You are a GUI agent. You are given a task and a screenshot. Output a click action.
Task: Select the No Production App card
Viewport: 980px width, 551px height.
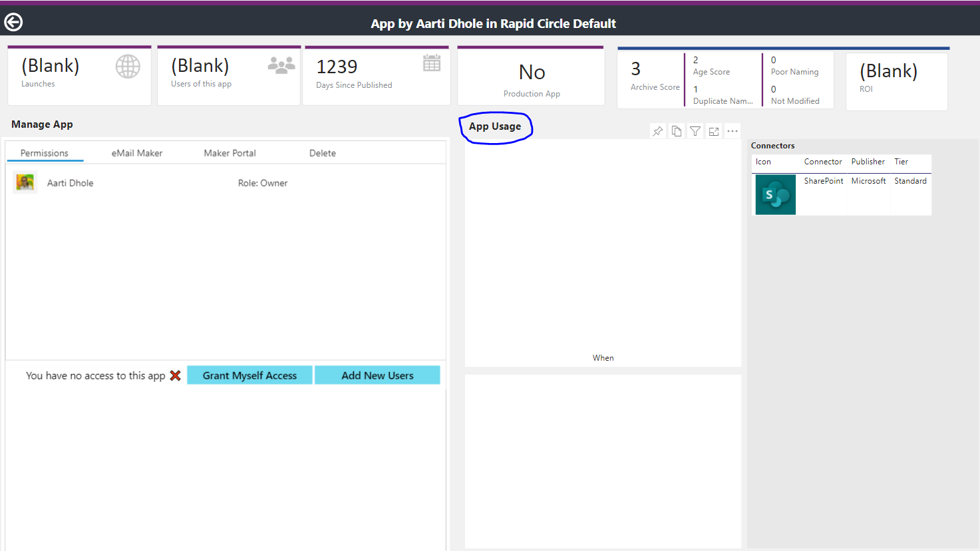530,73
